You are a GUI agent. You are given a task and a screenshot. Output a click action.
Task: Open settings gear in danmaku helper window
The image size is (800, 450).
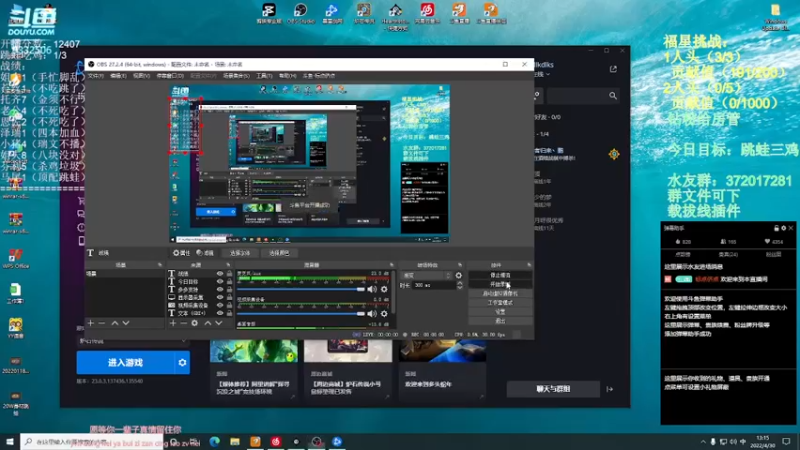pyautogui.click(x=784, y=228)
